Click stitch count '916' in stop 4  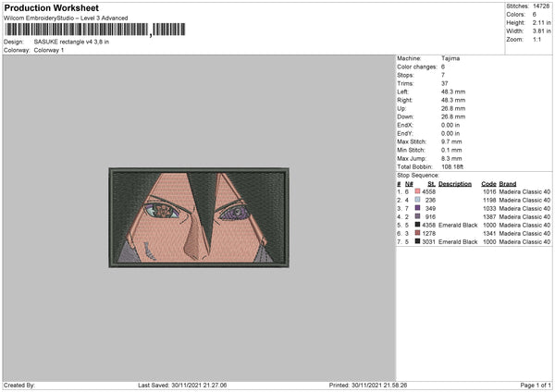click(430, 216)
